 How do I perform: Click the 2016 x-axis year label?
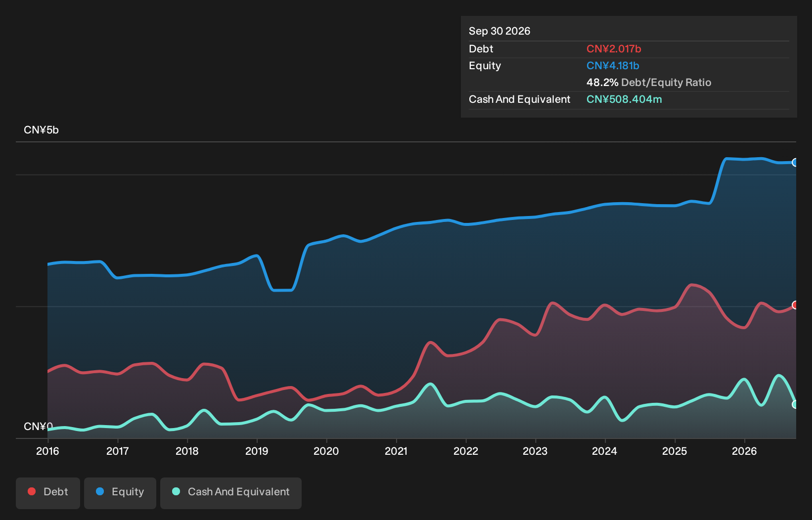[x=47, y=451]
